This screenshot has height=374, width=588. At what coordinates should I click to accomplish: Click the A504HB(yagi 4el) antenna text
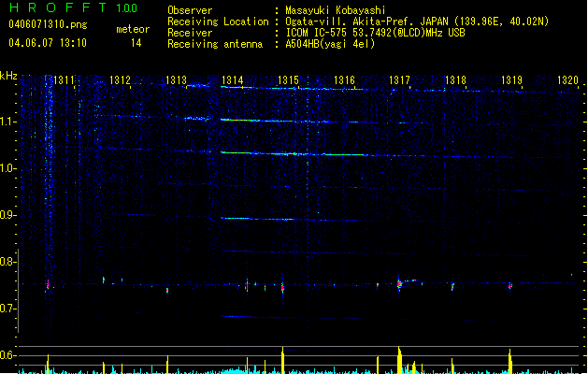pos(330,44)
